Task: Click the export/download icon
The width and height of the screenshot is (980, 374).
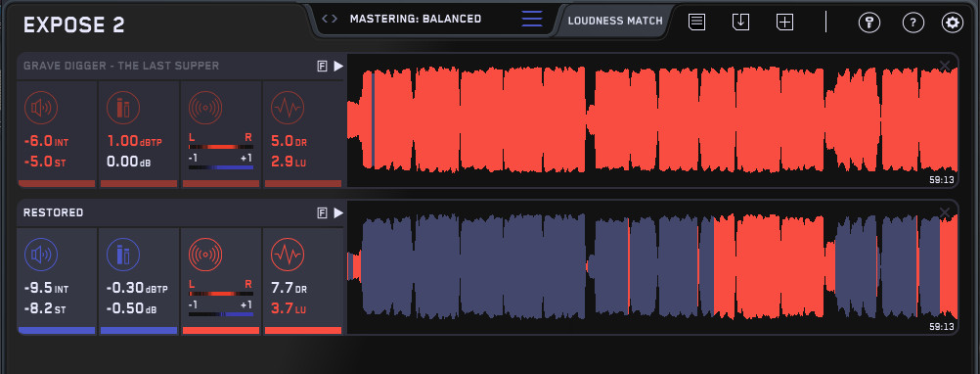Action: [740, 22]
